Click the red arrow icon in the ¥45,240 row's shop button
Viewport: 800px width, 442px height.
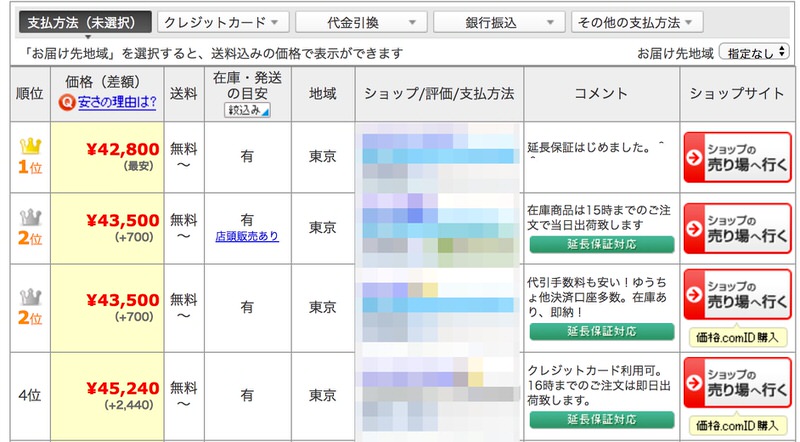point(695,382)
